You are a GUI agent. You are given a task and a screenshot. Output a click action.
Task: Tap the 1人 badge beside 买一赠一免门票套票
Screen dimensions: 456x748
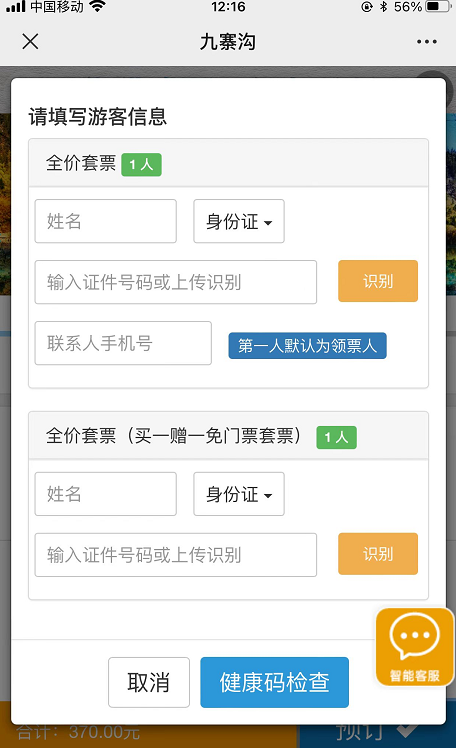(336, 437)
